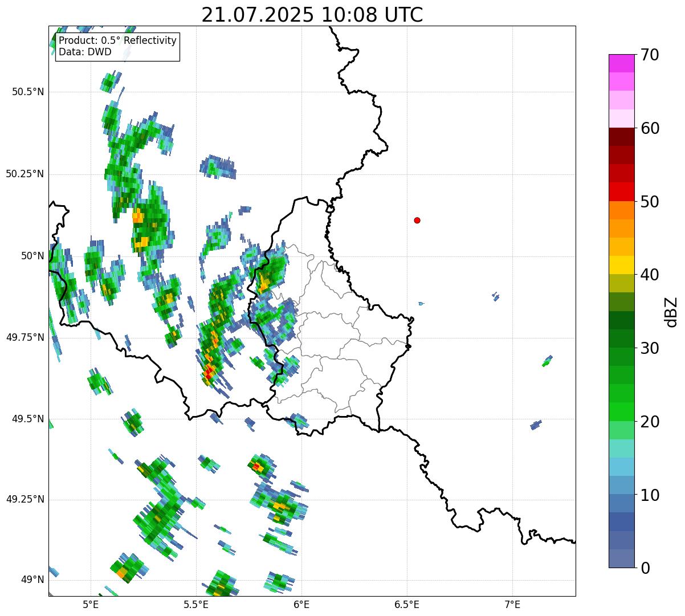Click the red station marker dot
The image size is (685, 616).
coord(417,220)
